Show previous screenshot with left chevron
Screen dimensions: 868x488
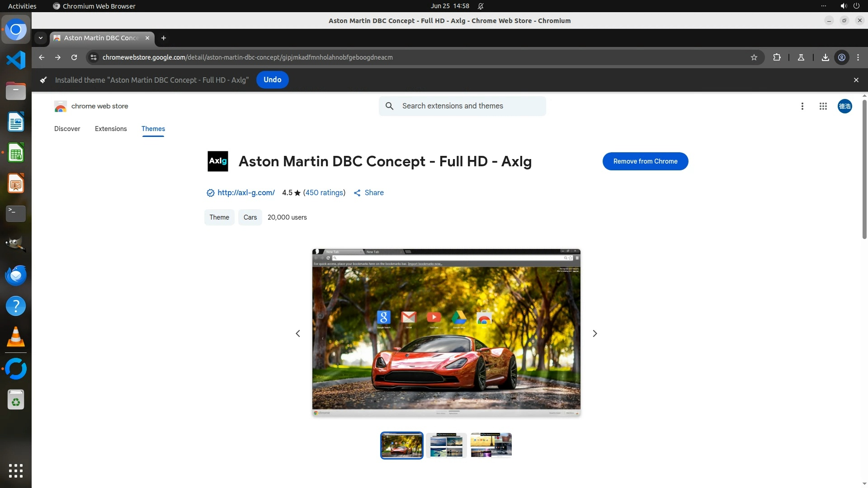(298, 333)
